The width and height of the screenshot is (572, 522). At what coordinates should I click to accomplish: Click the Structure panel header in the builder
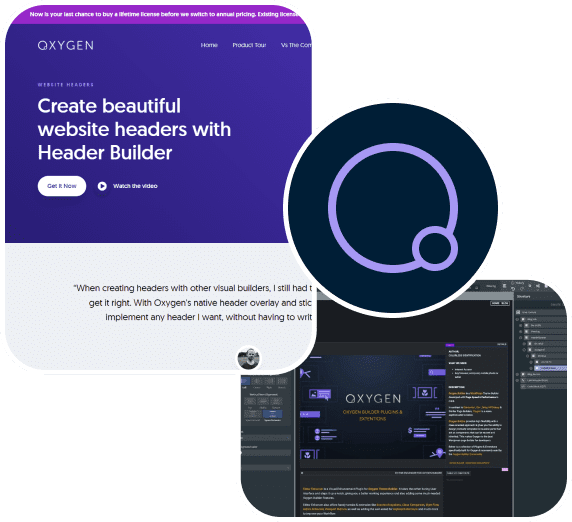(x=523, y=297)
